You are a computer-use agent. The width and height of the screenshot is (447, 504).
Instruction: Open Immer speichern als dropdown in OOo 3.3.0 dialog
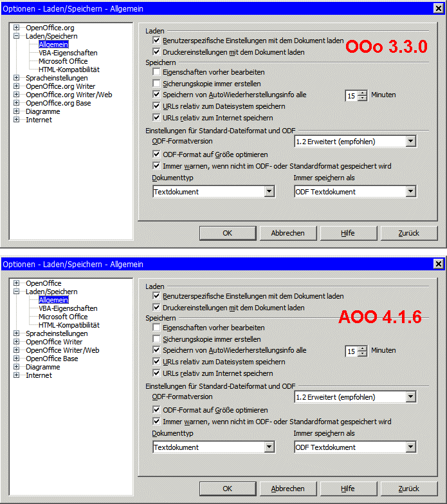(411, 192)
